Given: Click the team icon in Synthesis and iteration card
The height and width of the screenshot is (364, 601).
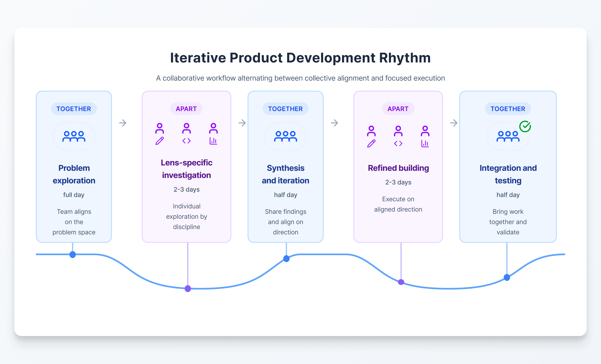Looking at the screenshot, I should pos(285,136).
